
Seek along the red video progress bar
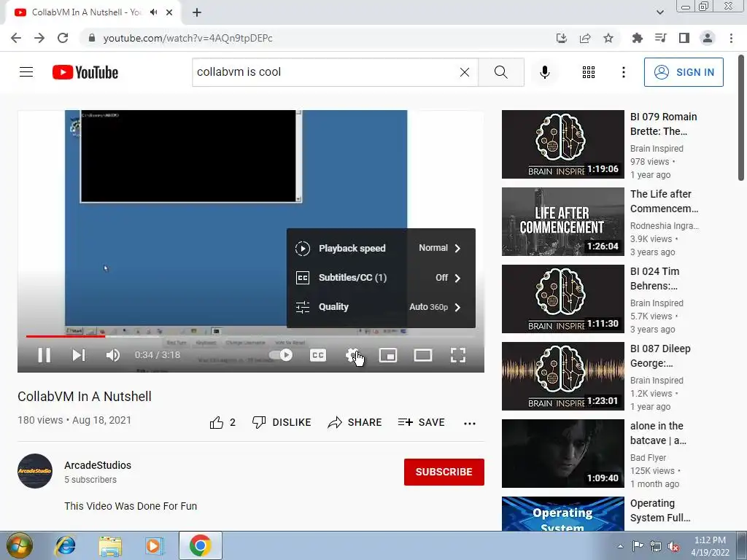coord(251,336)
